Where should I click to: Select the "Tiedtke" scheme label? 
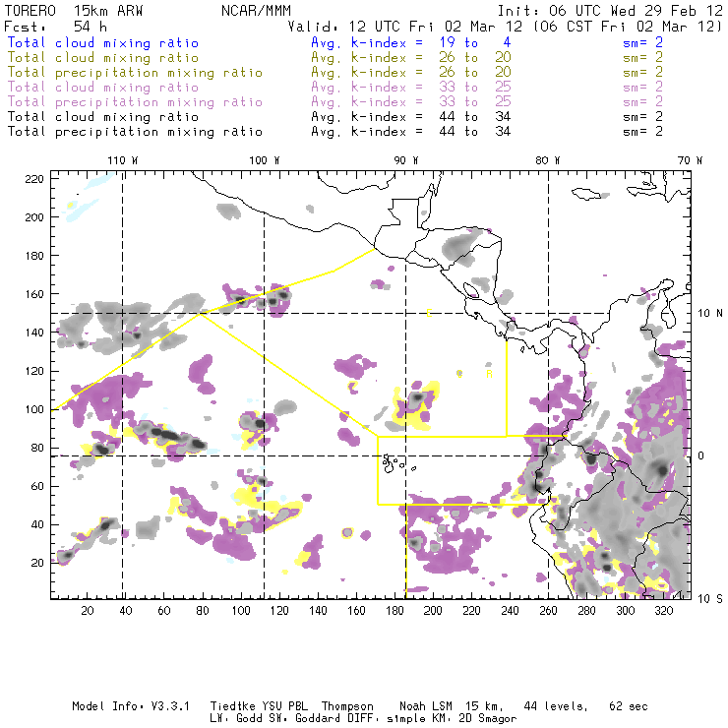pos(232,706)
